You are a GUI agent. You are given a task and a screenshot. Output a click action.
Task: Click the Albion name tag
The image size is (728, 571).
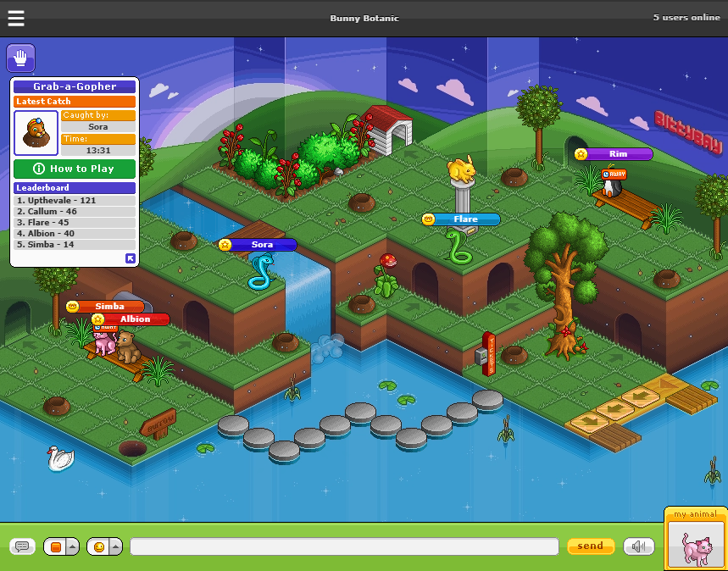point(135,319)
